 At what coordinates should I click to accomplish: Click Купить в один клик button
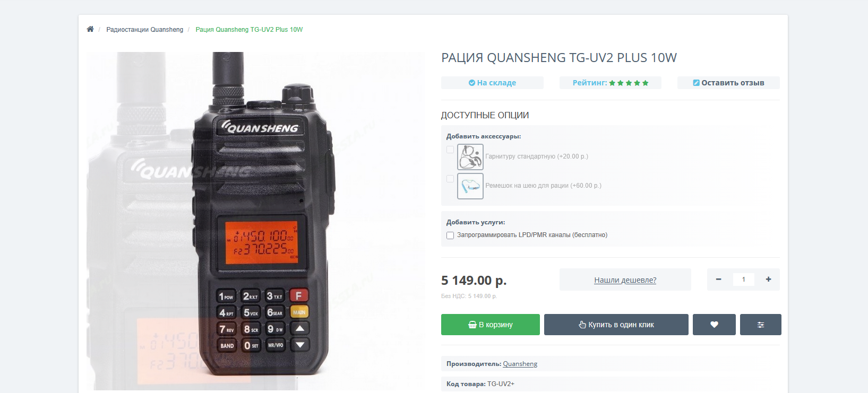click(616, 325)
